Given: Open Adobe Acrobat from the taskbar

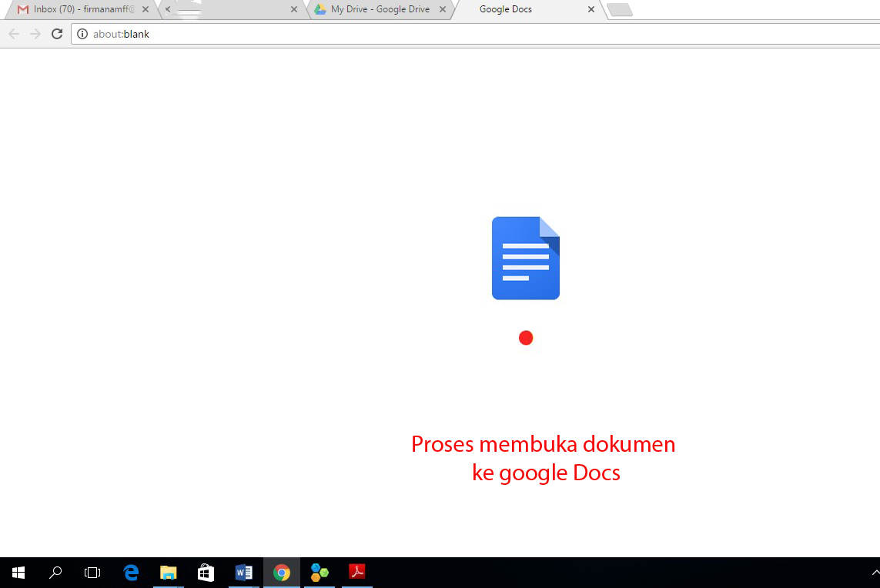Looking at the screenshot, I should pos(357,572).
